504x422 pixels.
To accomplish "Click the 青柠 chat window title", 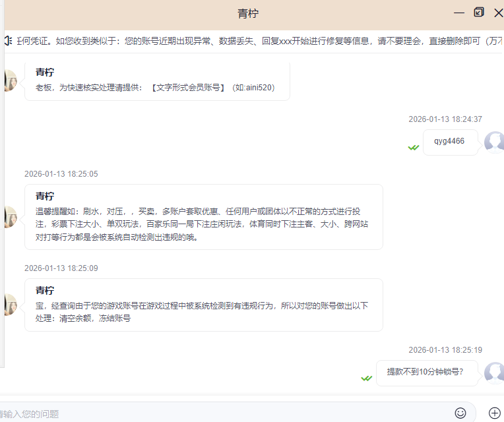I will (x=251, y=14).
